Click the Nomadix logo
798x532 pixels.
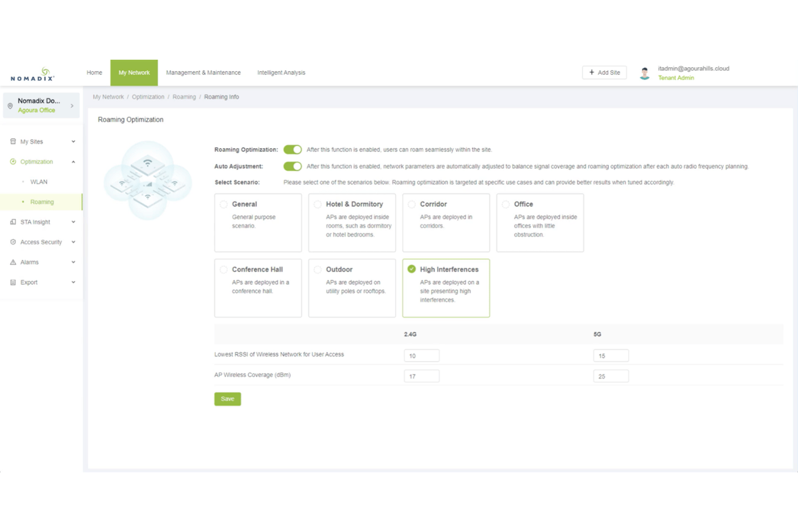click(x=32, y=74)
